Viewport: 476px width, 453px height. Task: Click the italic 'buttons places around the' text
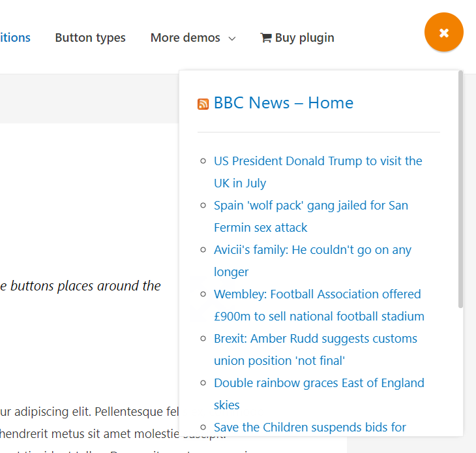(x=85, y=286)
